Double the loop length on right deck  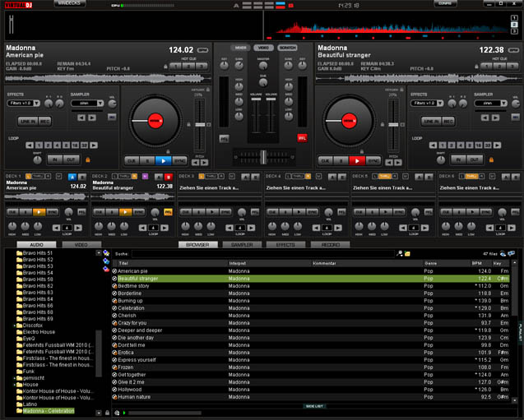click(x=497, y=145)
